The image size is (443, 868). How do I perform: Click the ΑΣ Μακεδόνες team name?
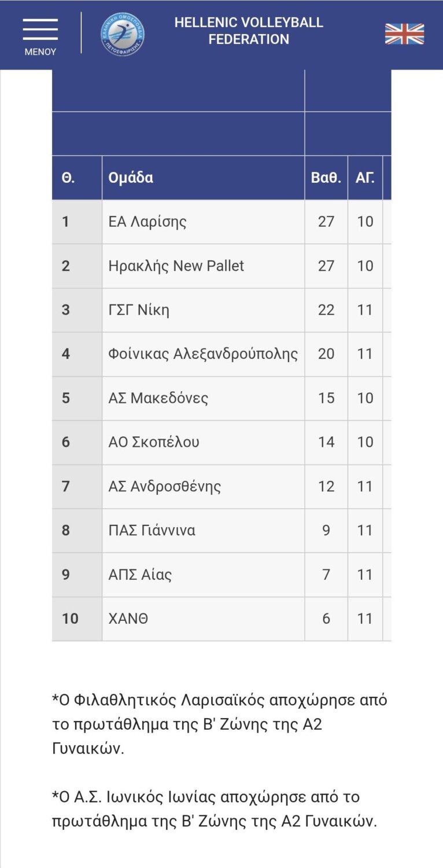158,398
